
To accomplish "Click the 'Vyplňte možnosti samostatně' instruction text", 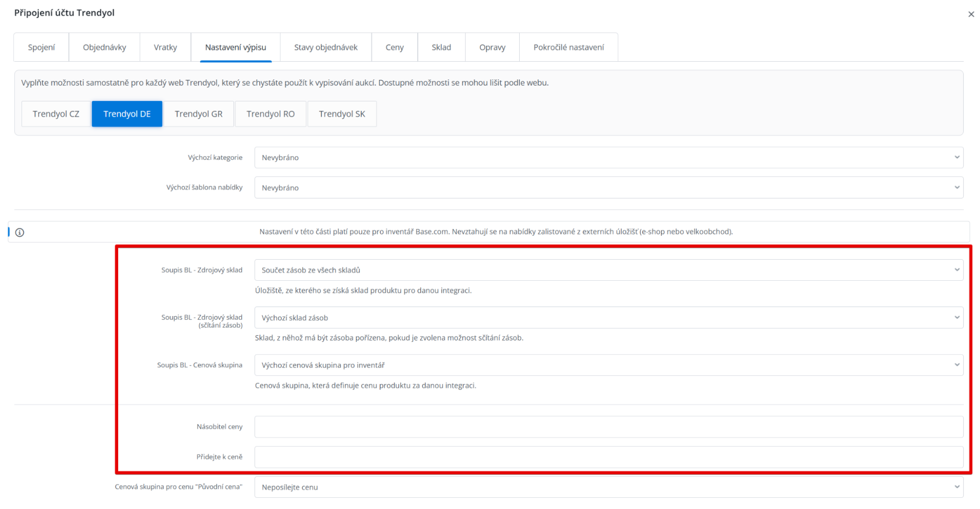I will coord(284,83).
